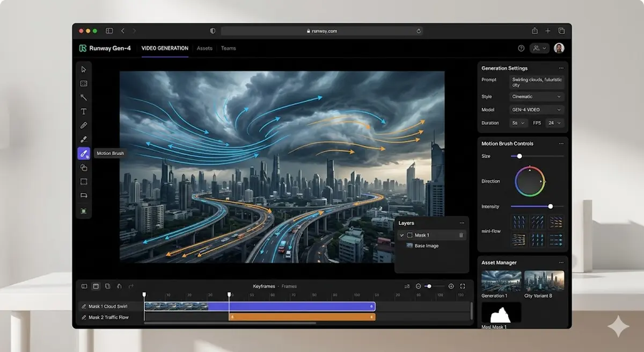Pick the Eraser tool in the left toolbar
Viewport: 644px width, 352px height.
click(83, 139)
